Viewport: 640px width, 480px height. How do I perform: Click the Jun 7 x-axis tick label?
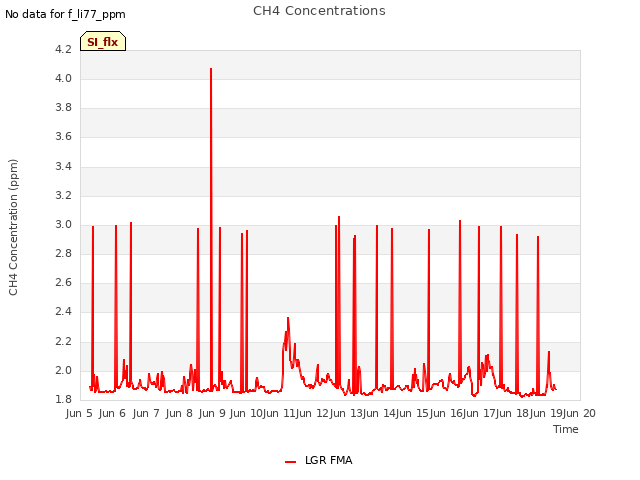[x=146, y=413]
